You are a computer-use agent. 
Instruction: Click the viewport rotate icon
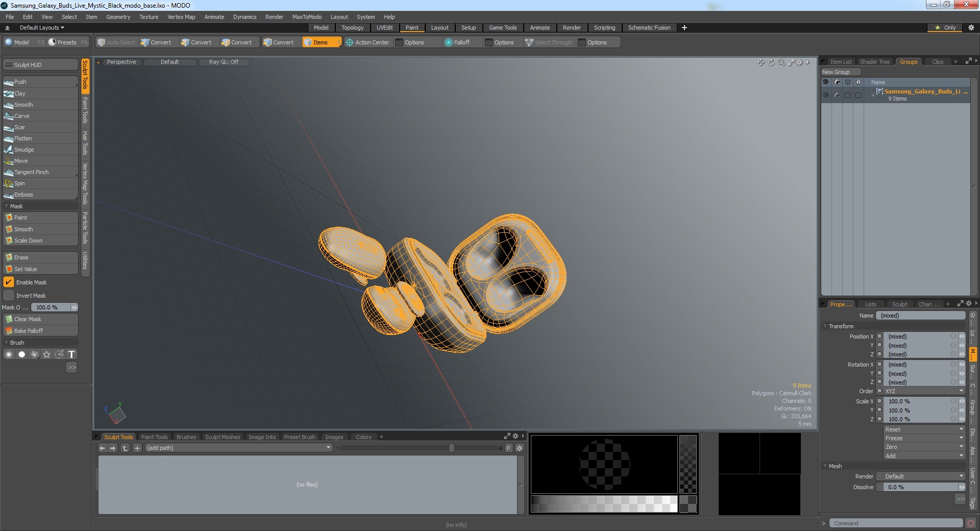coord(771,62)
